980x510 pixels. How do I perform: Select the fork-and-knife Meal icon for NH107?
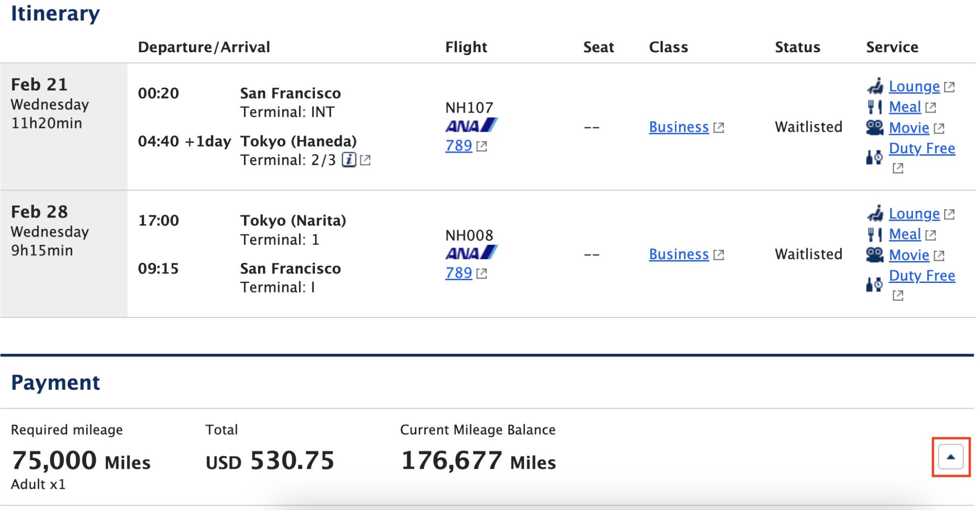[x=875, y=107]
